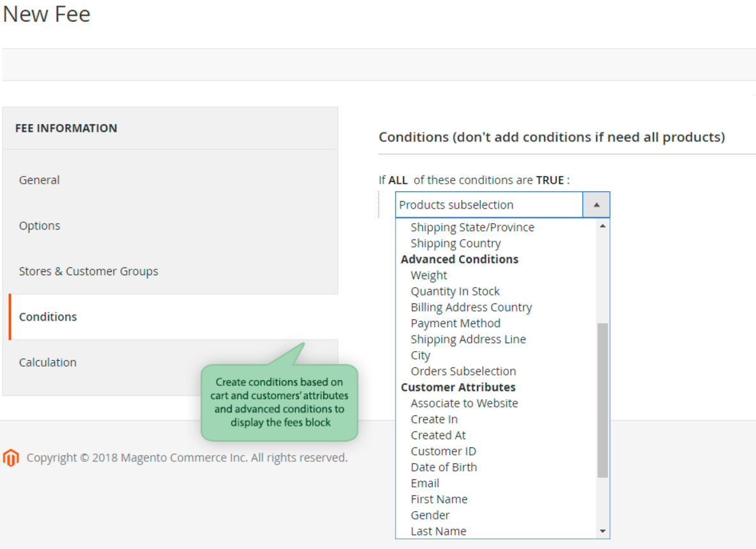Pick Billing Address Country option

[471, 308]
